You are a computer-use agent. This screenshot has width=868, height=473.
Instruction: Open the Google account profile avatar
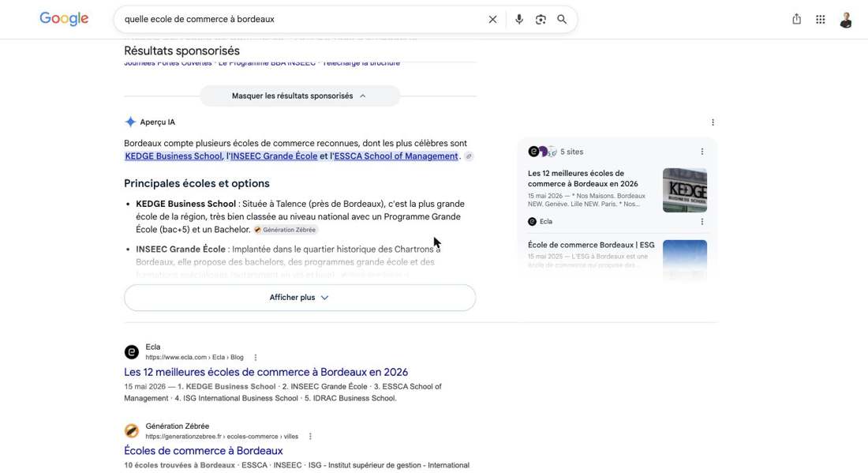pos(845,20)
